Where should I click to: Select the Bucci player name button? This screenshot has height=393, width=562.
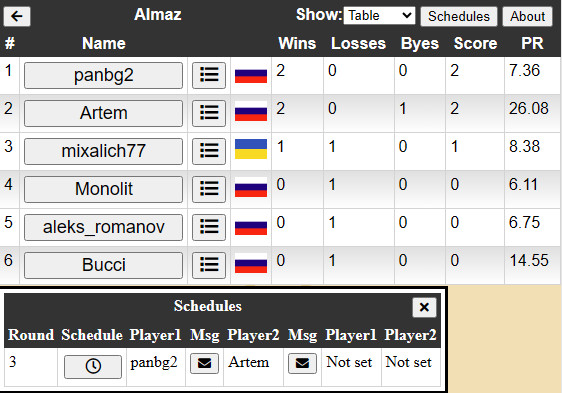(103, 265)
